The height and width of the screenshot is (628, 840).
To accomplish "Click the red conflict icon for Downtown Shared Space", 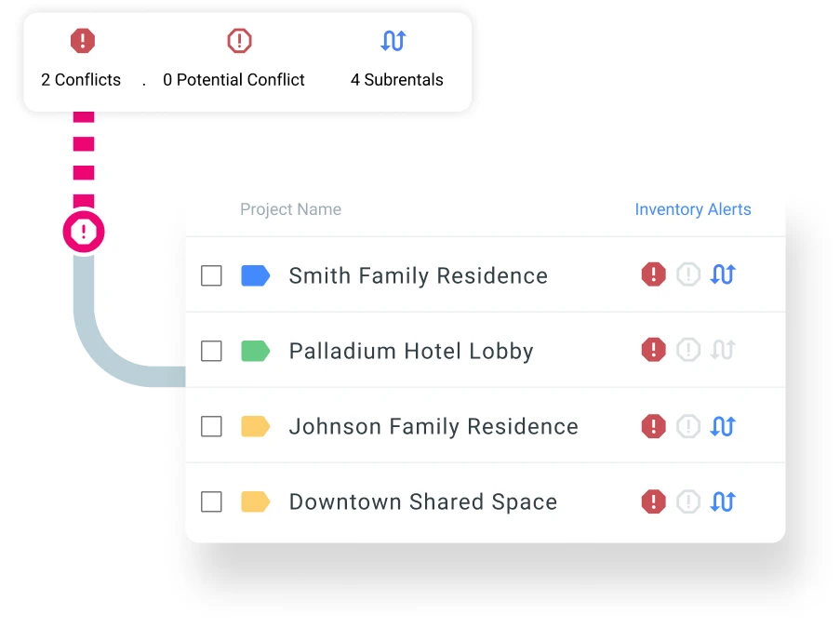I will point(654,501).
